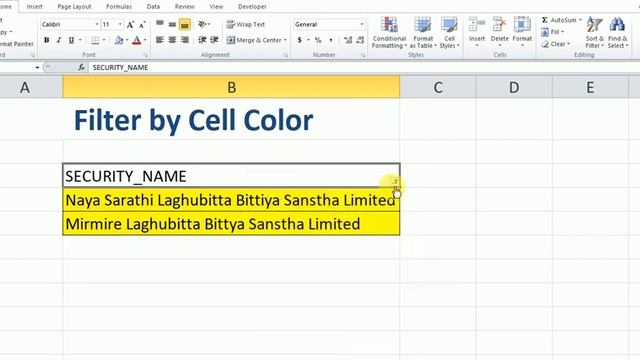Open the Borders dropdown arrow
Screen dimensions: 640x360
(104, 40)
